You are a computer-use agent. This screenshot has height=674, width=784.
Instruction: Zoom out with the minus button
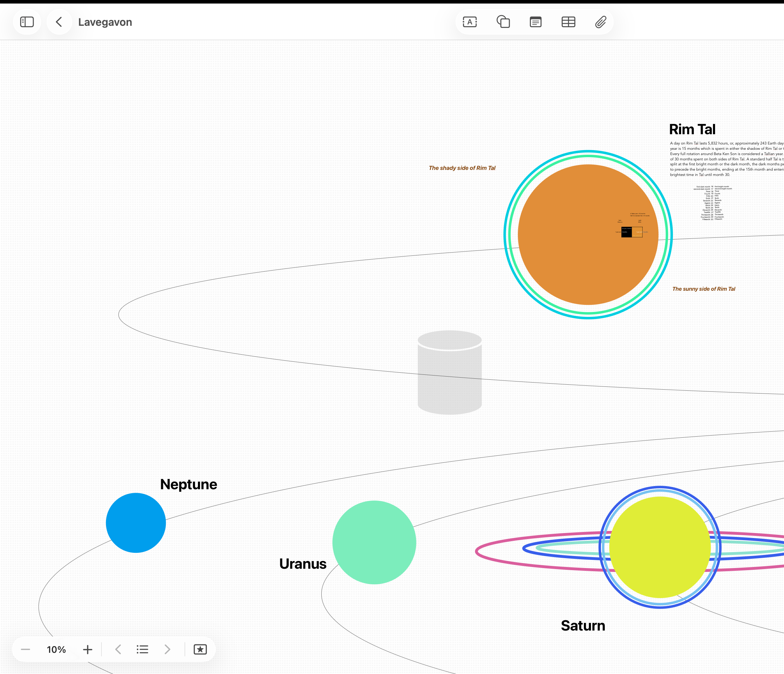click(x=25, y=649)
